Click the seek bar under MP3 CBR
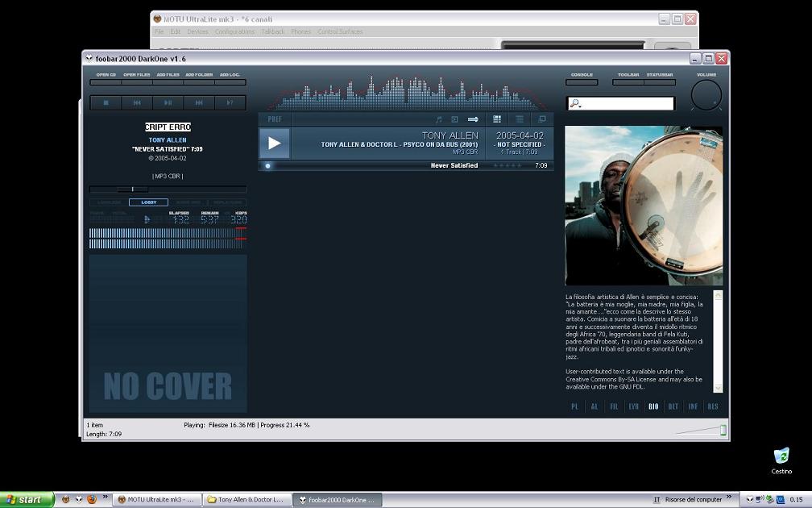Image resolution: width=812 pixels, height=508 pixels. pyautogui.click(x=168, y=189)
